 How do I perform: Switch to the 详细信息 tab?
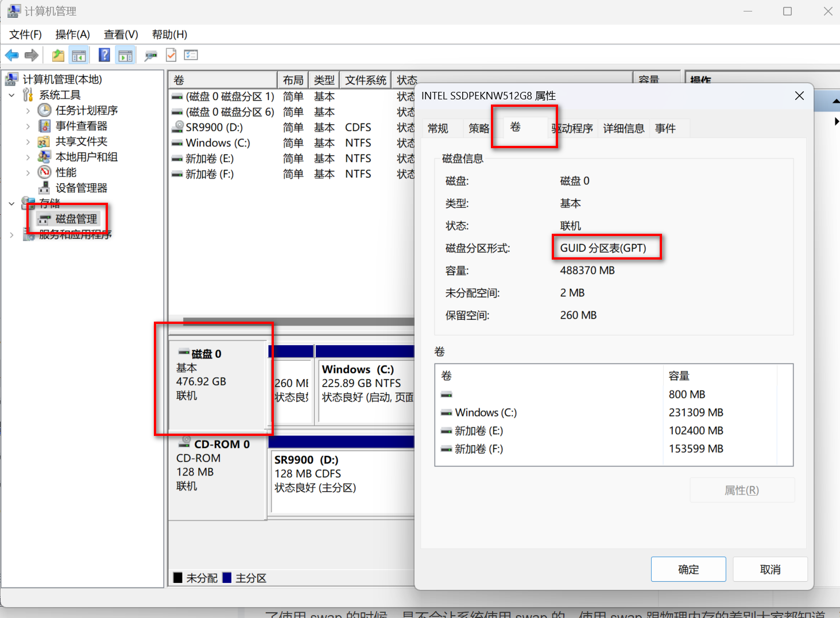click(x=624, y=128)
